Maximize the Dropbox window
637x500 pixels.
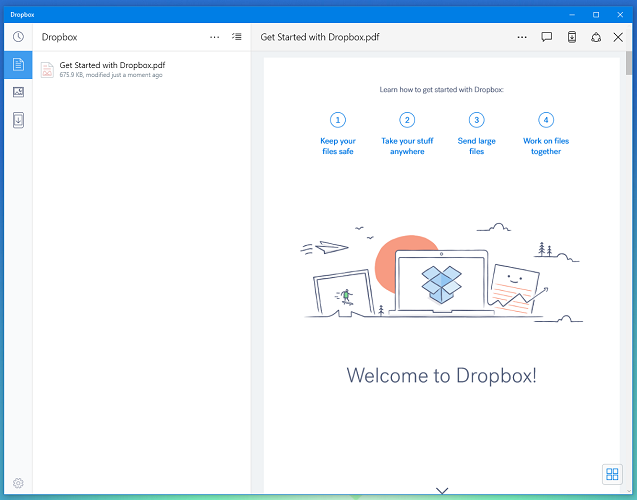(596, 15)
